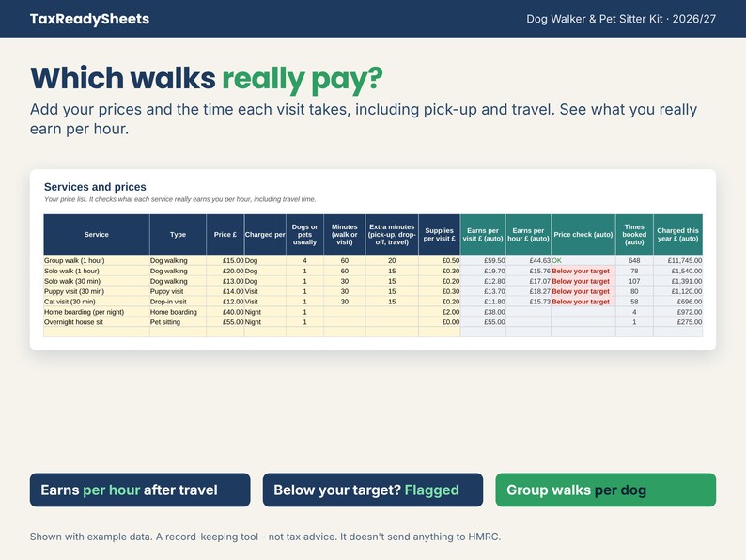Select the 'Group walk (1 hour)' cell
The width and height of the screenshot is (746, 560).
(x=97, y=260)
